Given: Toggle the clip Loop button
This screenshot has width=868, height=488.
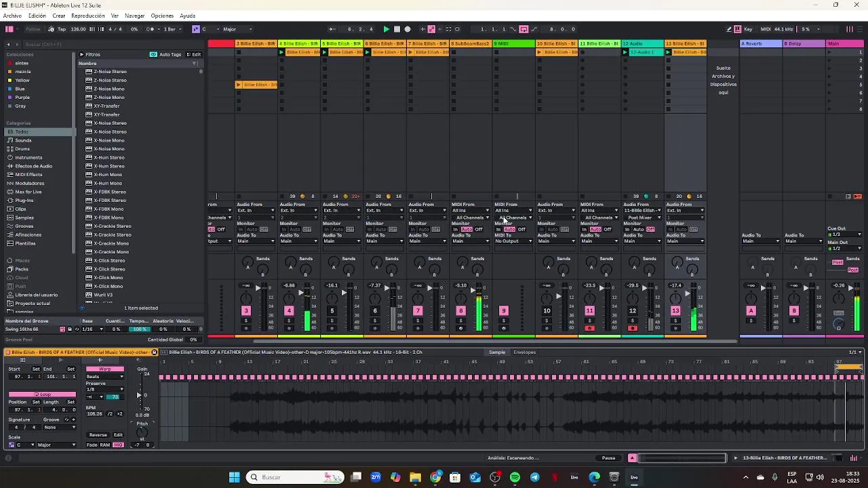Looking at the screenshot, I should (42, 394).
